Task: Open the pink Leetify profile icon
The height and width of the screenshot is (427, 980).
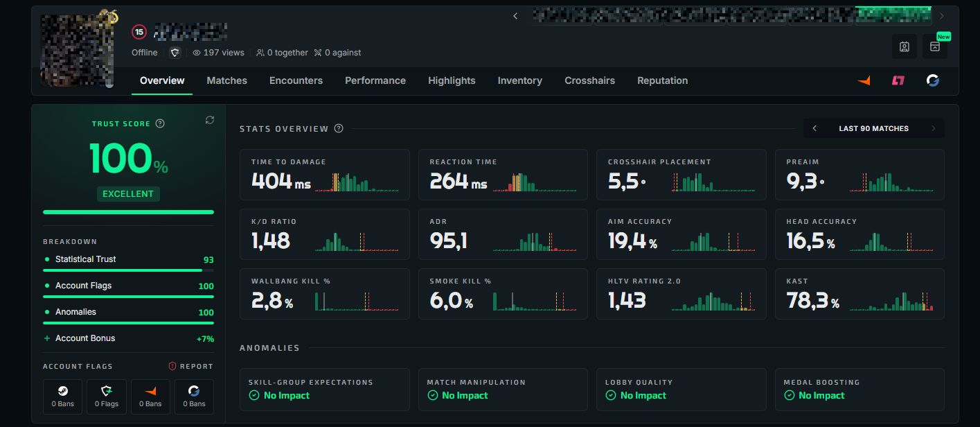Action: click(x=898, y=80)
